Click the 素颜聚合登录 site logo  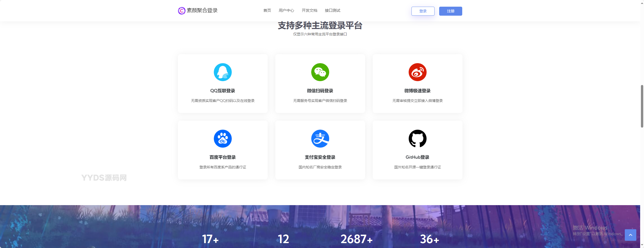click(x=198, y=11)
